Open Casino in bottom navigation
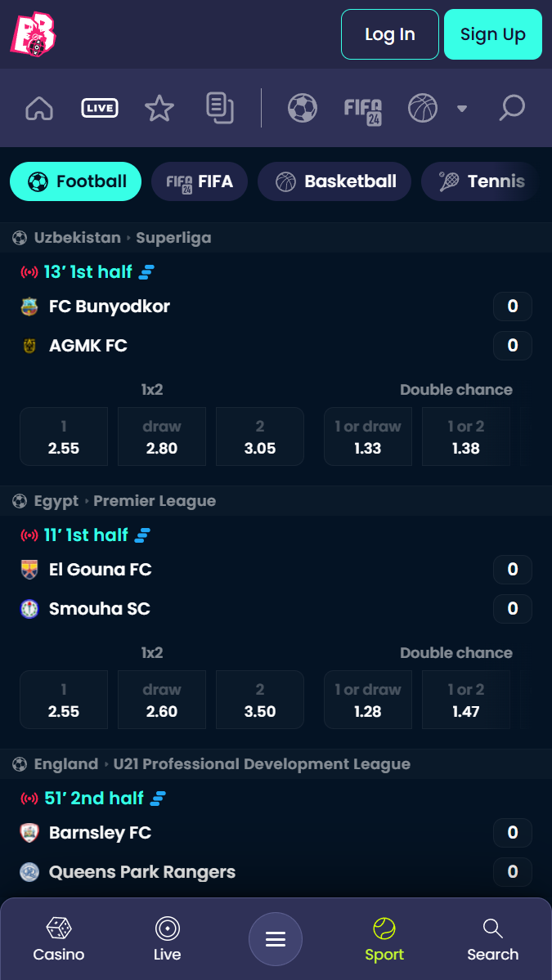The height and width of the screenshot is (980, 552). 59,939
